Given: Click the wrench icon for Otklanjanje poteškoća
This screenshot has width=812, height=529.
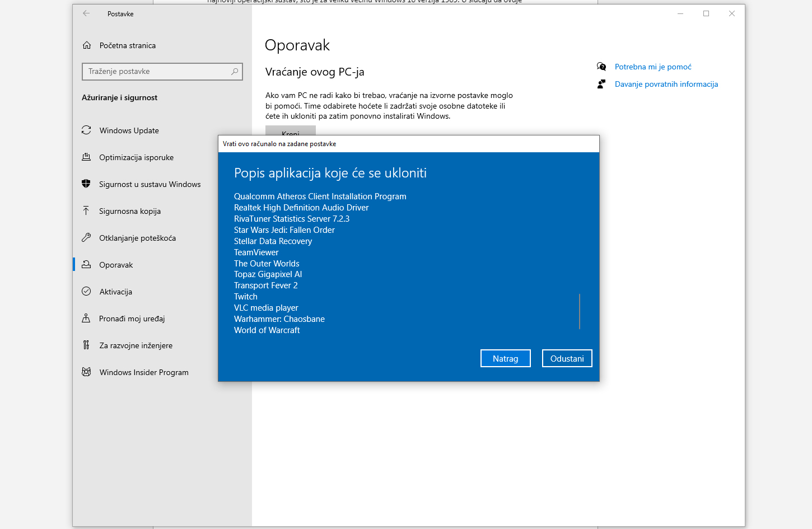Looking at the screenshot, I should (86, 238).
